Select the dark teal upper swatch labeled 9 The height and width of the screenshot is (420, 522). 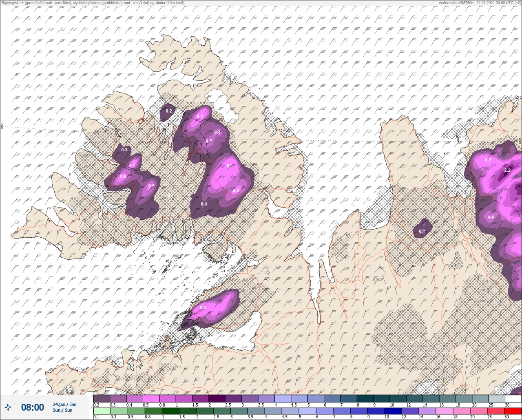coord(381,398)
